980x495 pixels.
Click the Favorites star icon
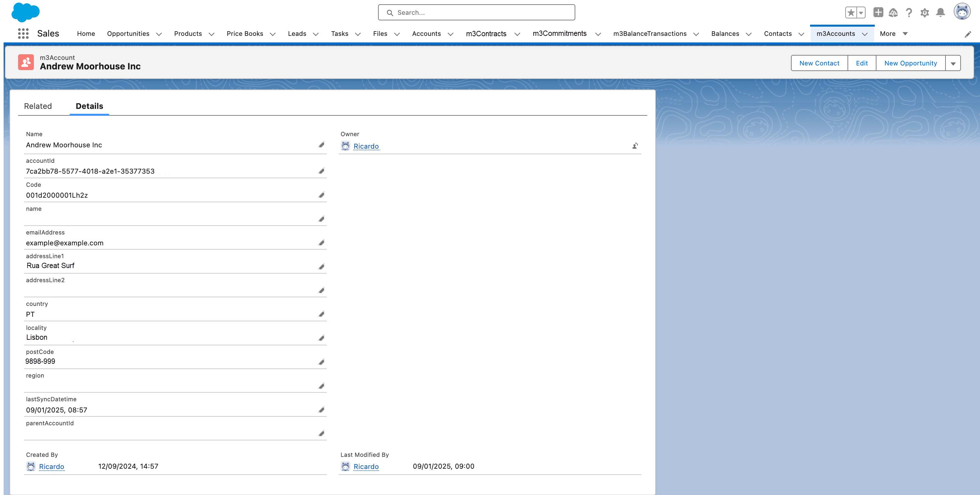click(x=851, y=12)
